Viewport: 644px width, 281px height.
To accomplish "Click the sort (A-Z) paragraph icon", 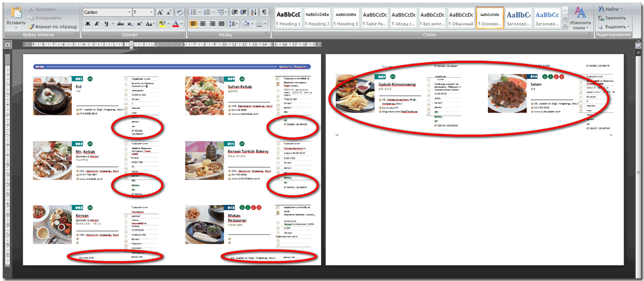I will [254, 12].
